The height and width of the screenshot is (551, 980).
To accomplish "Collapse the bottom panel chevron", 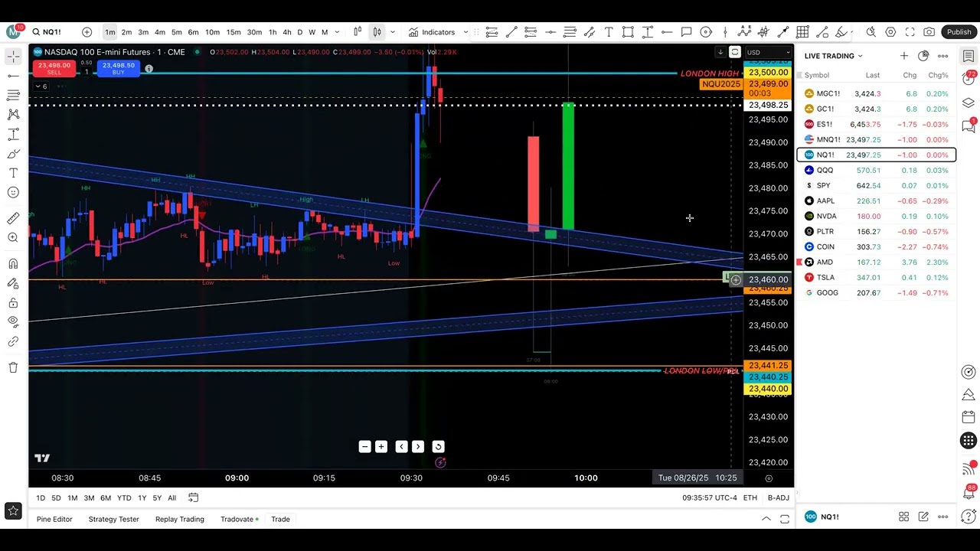I will point(766,519).
